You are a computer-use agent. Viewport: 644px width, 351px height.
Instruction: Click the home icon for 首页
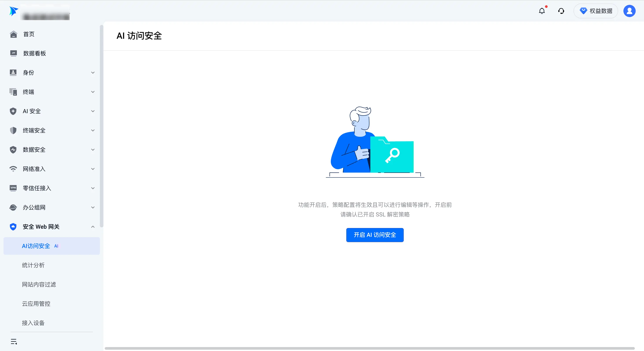[13, 34]
